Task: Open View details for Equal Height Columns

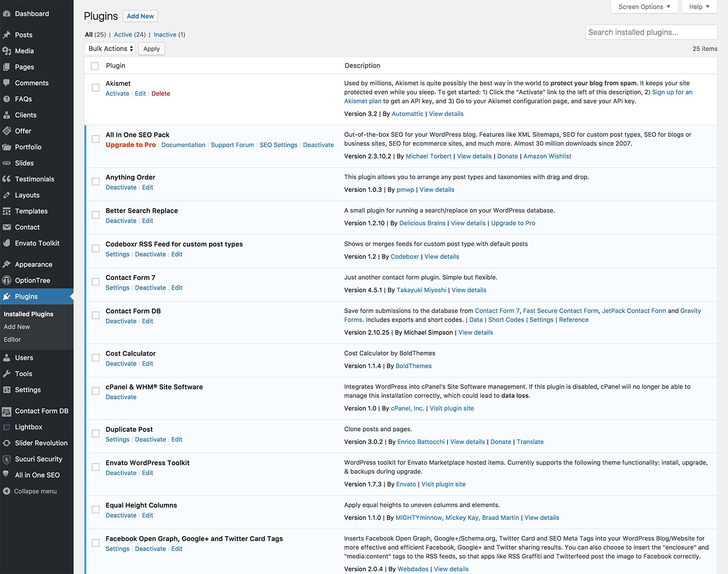Action: [x=542, y=518]
